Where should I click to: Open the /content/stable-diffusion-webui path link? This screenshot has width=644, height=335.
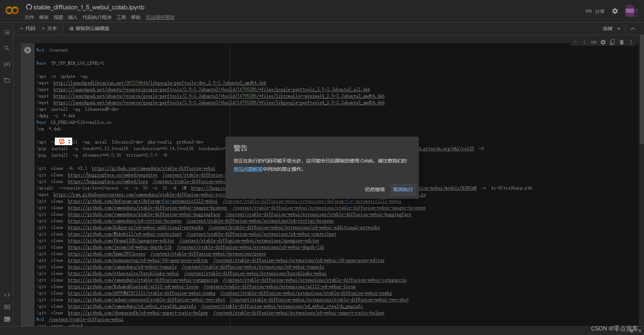[x=86, y=319]
